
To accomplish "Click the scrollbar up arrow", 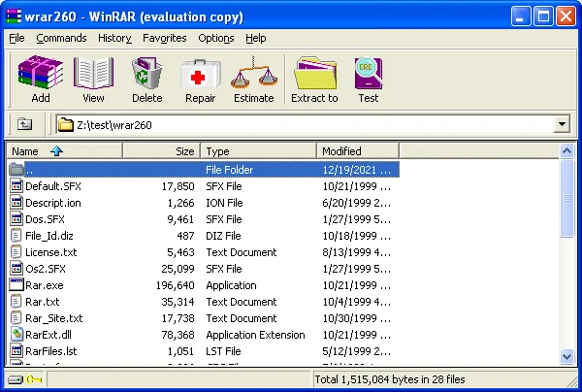I will pos(566,151).
